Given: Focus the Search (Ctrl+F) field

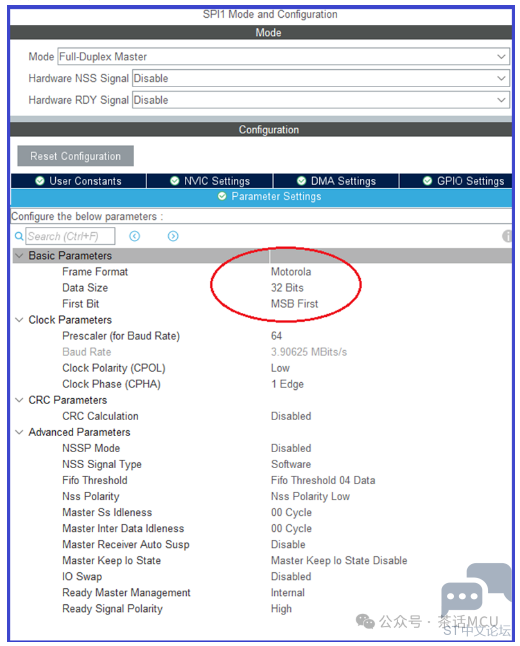Looking at the screenshot, I should (x=70, y=236).
